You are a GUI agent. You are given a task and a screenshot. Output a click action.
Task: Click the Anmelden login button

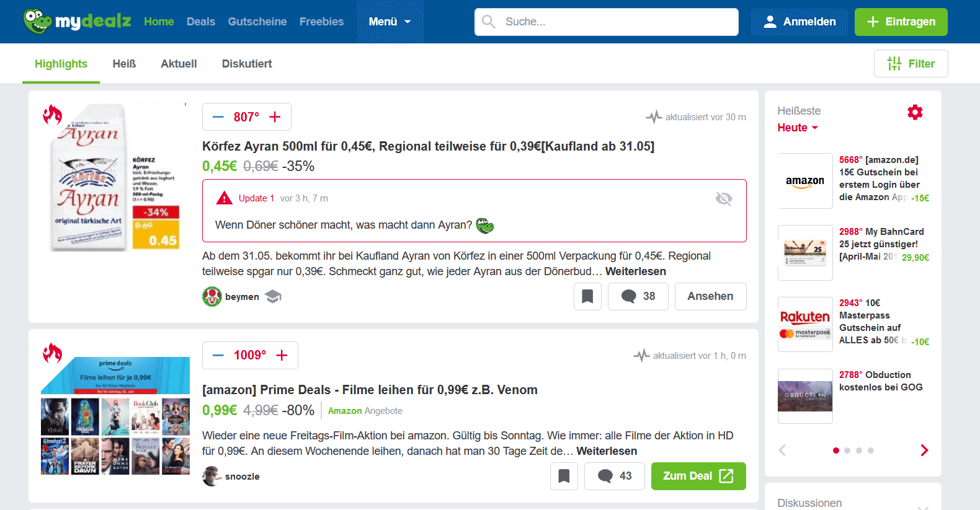point(800,22)
